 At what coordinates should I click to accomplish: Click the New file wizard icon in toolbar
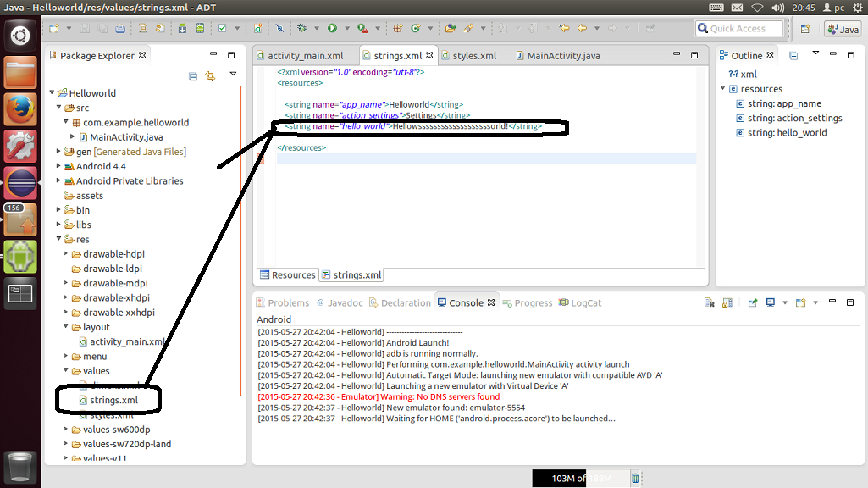pyautogui.click(x=54, y=28)
